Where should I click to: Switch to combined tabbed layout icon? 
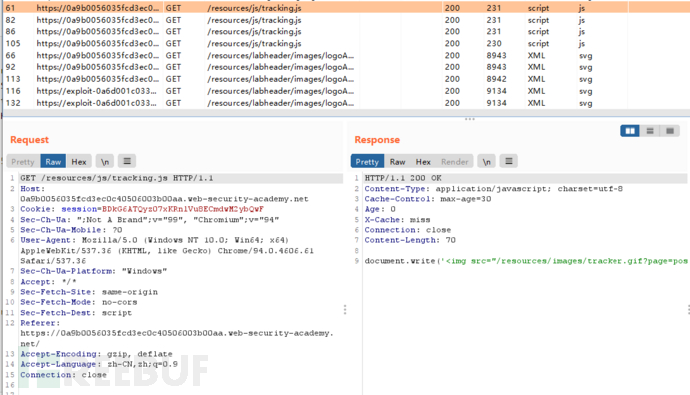(670, 131)
